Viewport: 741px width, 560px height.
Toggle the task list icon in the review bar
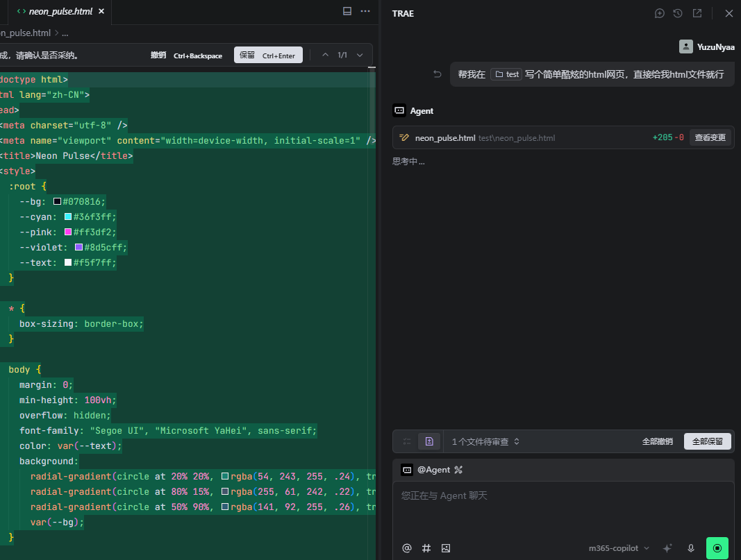pos(407,441)
